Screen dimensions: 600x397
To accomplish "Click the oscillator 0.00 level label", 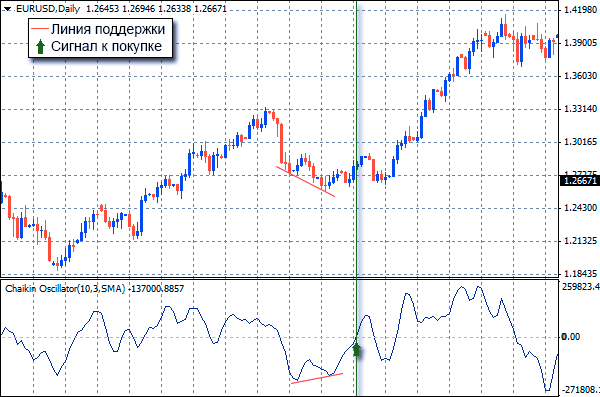I will [x=571, y=337].
